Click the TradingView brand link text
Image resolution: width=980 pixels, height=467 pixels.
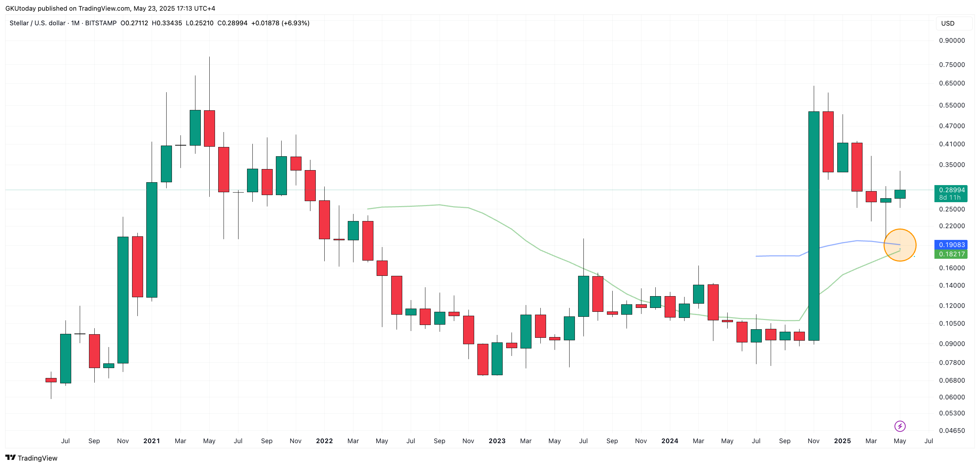click(x=37, y=458)
